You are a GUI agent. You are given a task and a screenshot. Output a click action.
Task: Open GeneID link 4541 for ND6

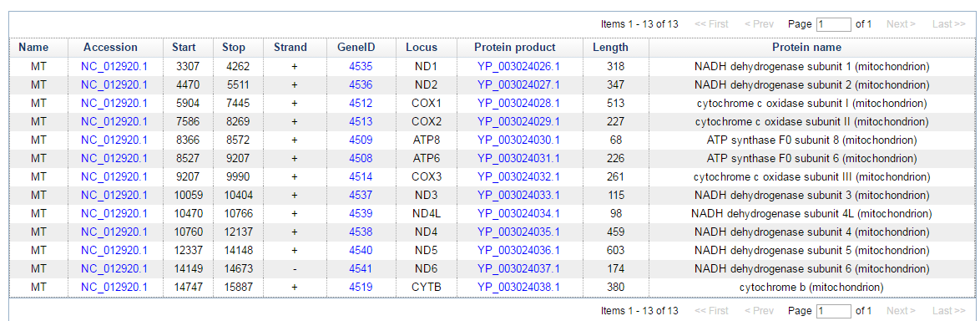361,268
